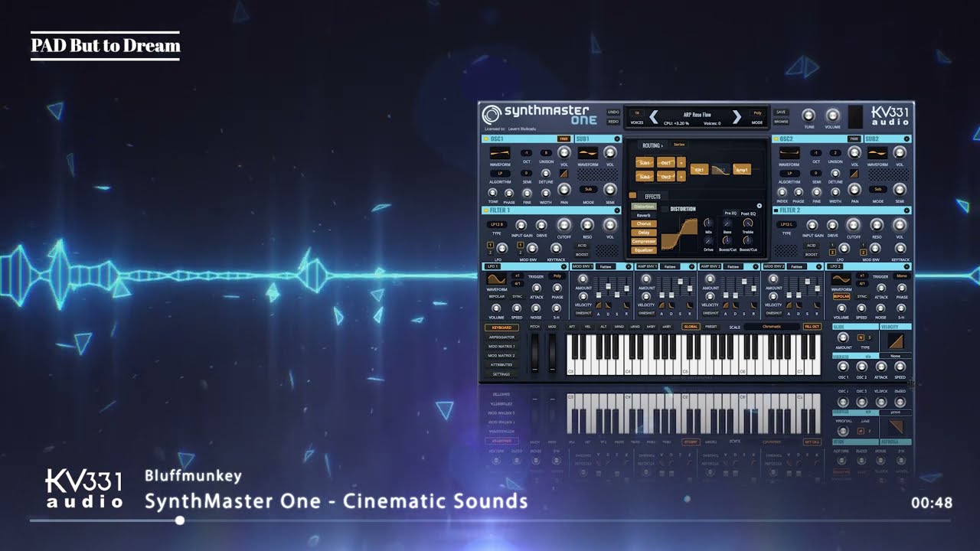Viewport: 980px width, 551px height.
Task: Click the OSC1 waveform display
Action: coord(500,153)
